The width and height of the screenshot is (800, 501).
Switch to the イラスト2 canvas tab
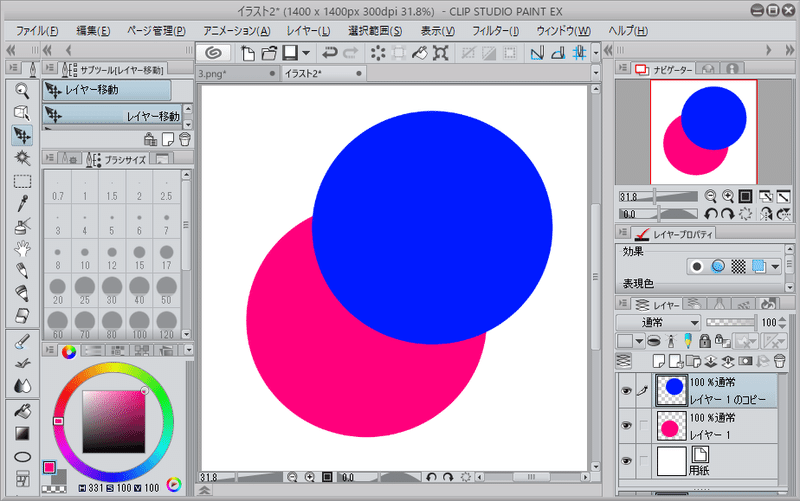coord(323,73)
